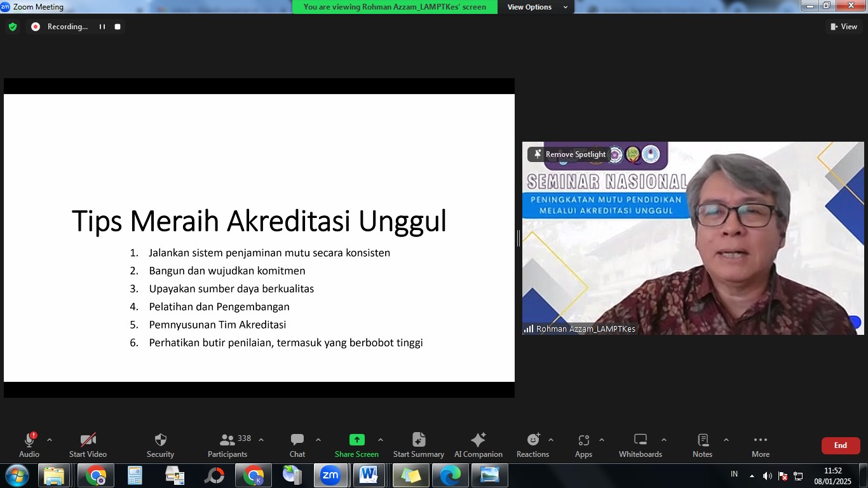
Task: Pause the meeting recording
Action: pos(102,27)
